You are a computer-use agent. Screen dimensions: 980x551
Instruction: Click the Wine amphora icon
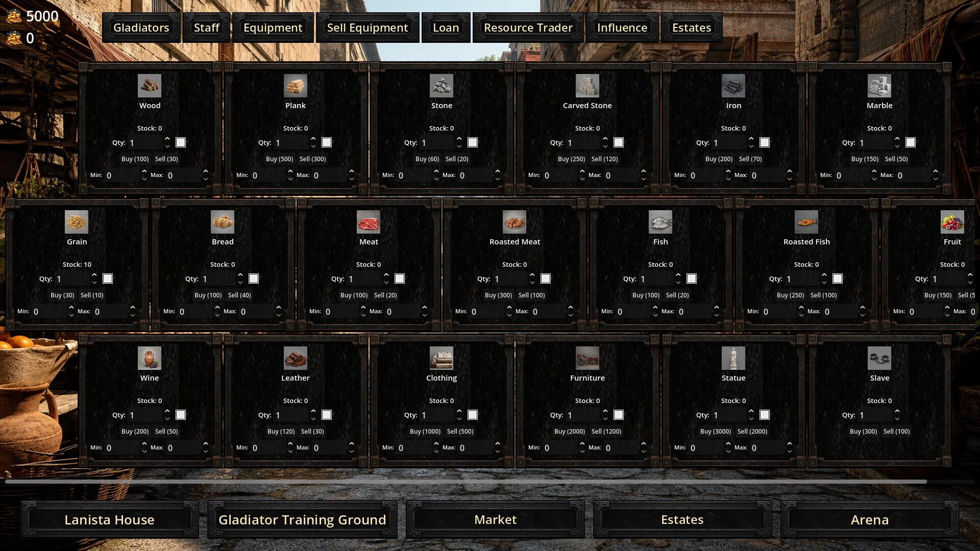(x=150, y=358)
